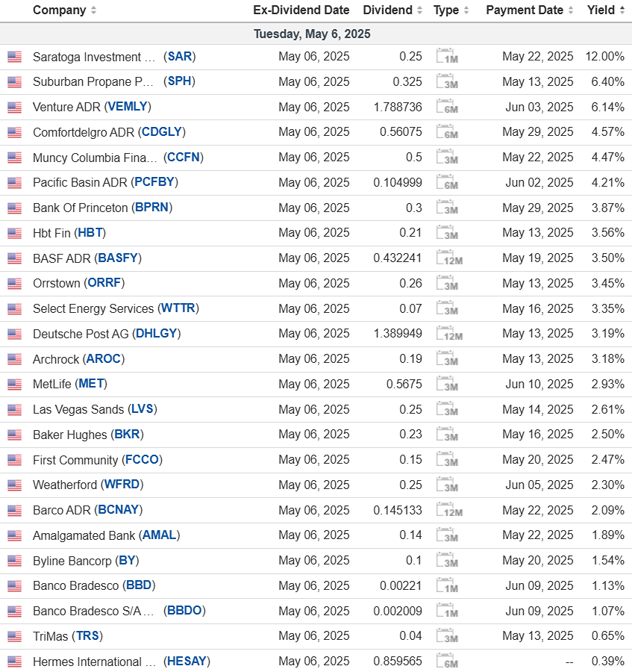
Task: Click the monthly payout icon for Saratoga Investment
Action: pyautogui.click(x=446, y=57)
